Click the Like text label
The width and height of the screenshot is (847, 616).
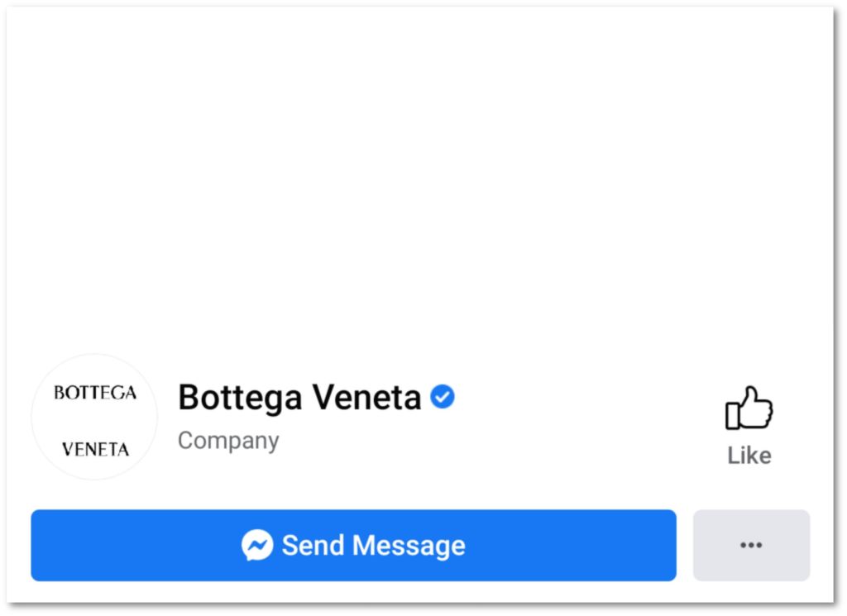[749, 456]
